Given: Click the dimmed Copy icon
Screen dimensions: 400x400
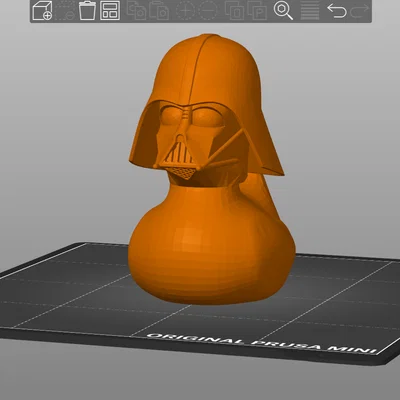Looking at the screenshot, I should (x=137, y=11).
